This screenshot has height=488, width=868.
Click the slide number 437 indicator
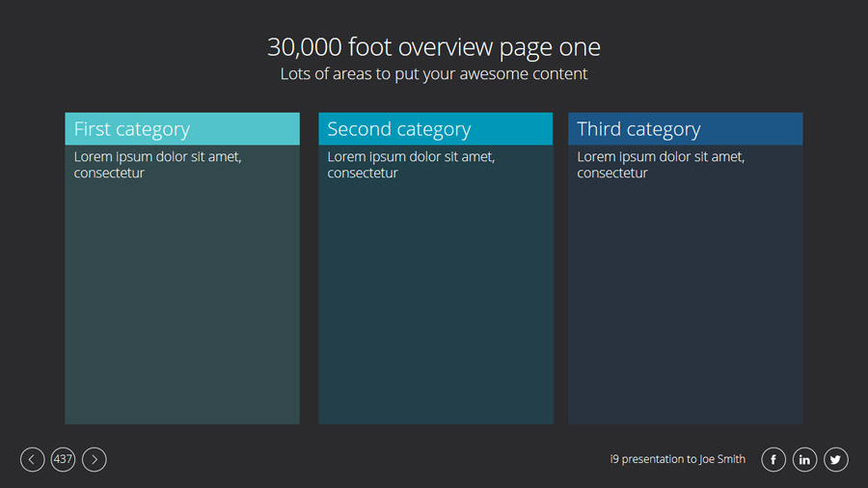click(x=64, y=460)
